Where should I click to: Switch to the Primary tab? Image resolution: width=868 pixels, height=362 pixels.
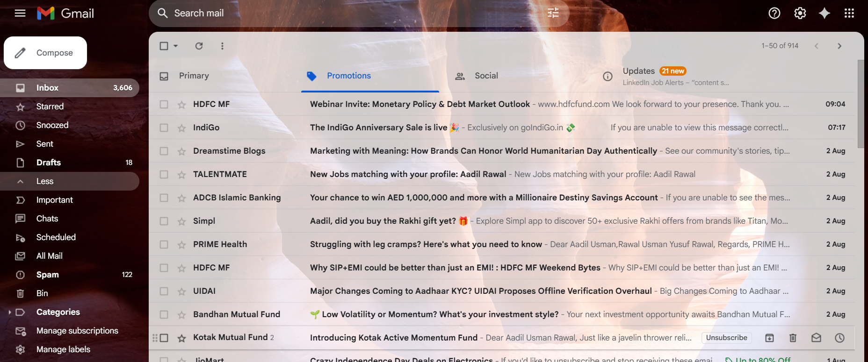[194, 76]
